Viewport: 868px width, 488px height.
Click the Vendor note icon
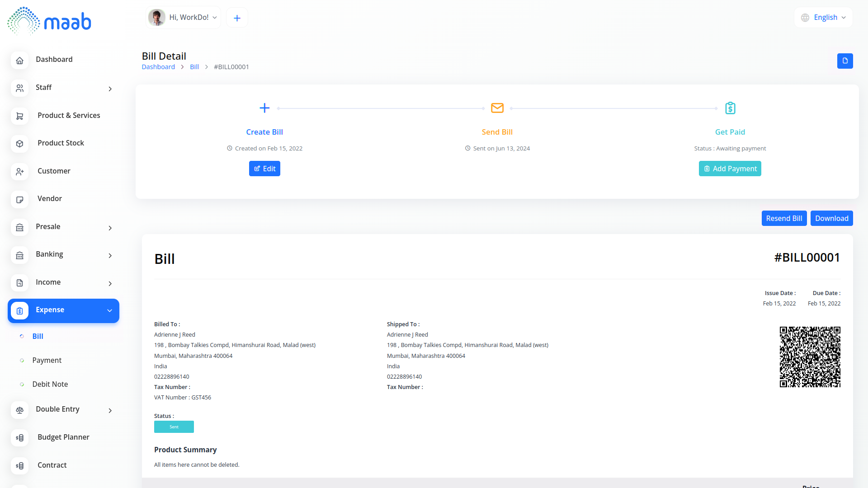pyautogui.click(x=19, y=199)
